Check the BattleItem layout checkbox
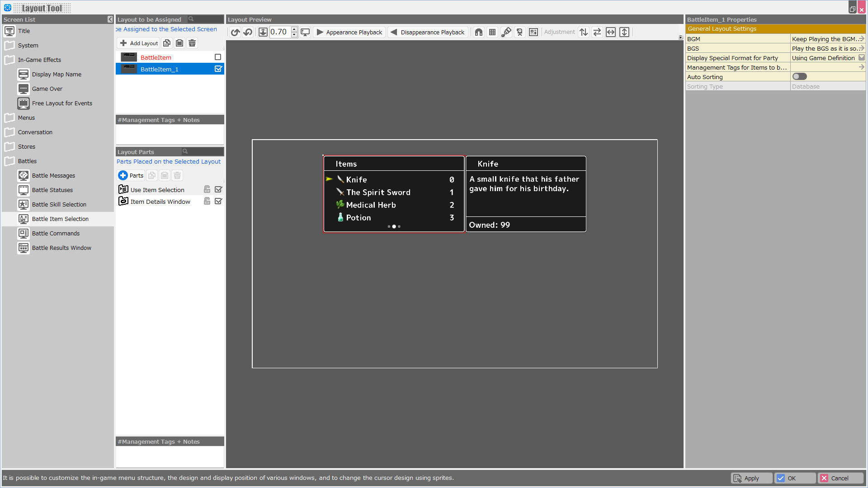868x488 pixels. [x=218, y=57]
